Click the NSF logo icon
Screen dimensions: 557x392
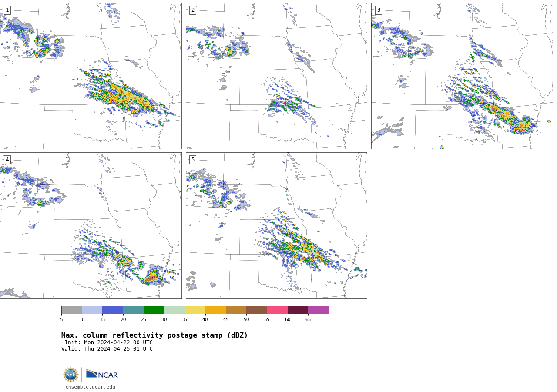[71, 375]
